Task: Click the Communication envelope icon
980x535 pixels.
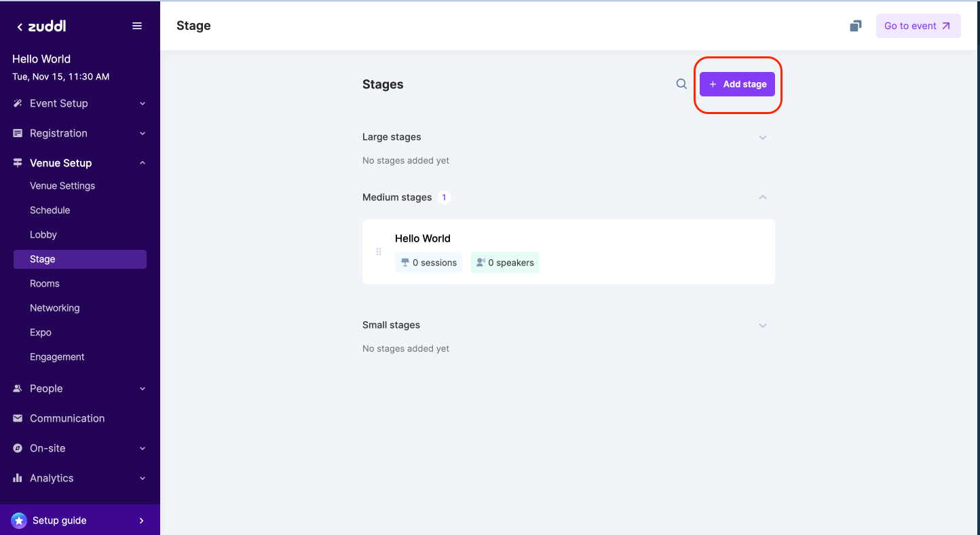Action: coord(18,418)
